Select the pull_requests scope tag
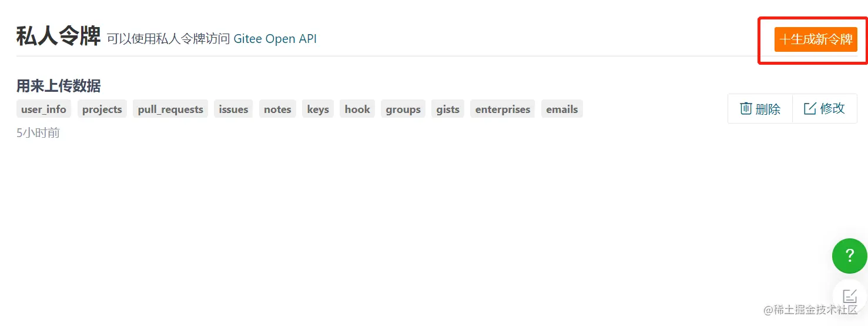Screen dimensions: 868x326 170,109
